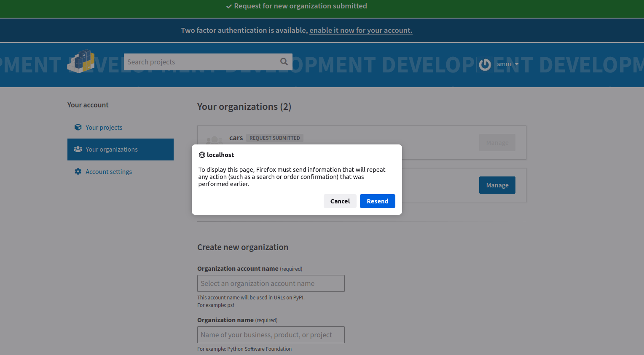Screen dimensions: 644x355
Task: Click the Your organizations (2) heading
Action: pyautogui.click(x=244, y=107)
